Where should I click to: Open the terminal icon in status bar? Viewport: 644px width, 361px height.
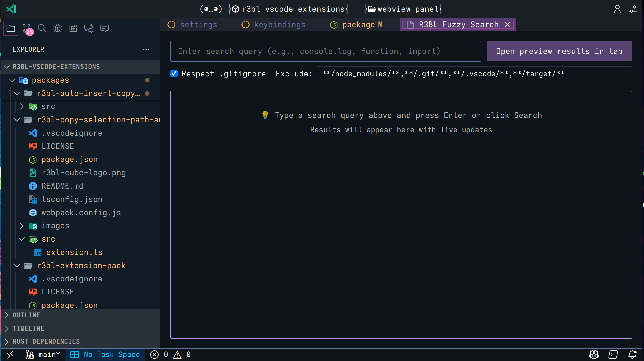point(613,354)
